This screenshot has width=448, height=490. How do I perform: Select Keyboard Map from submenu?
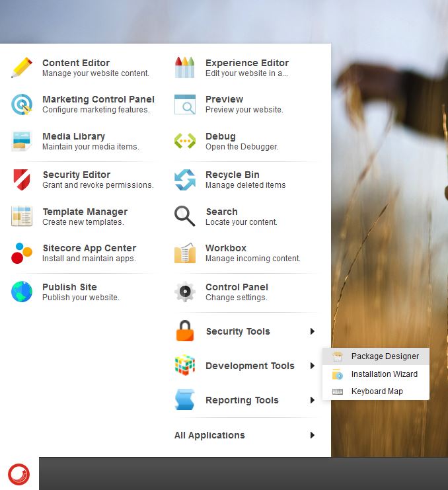[376, 391]
